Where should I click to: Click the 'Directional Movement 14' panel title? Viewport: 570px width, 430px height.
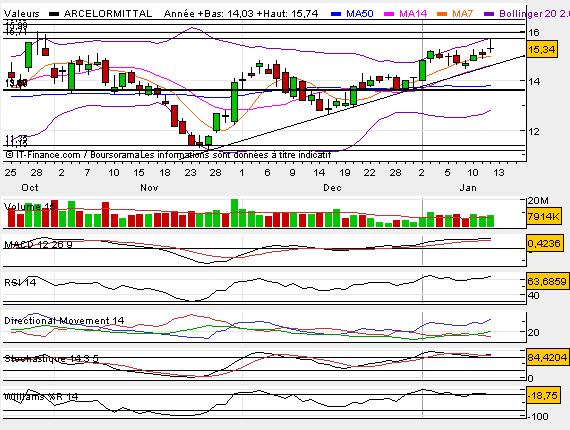coord(64,321)
